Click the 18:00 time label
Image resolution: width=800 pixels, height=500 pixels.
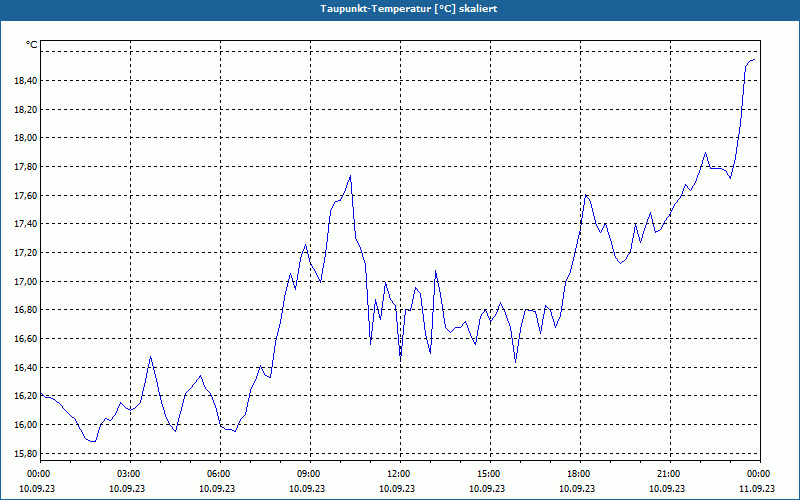tap(580, 473)
